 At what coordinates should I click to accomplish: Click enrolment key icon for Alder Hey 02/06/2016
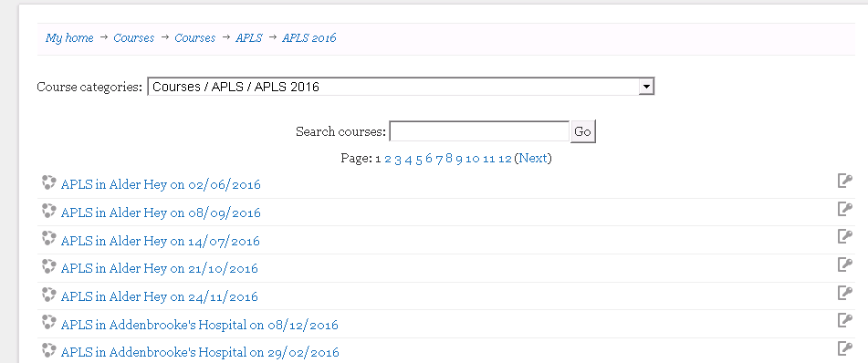pos(845,181)
